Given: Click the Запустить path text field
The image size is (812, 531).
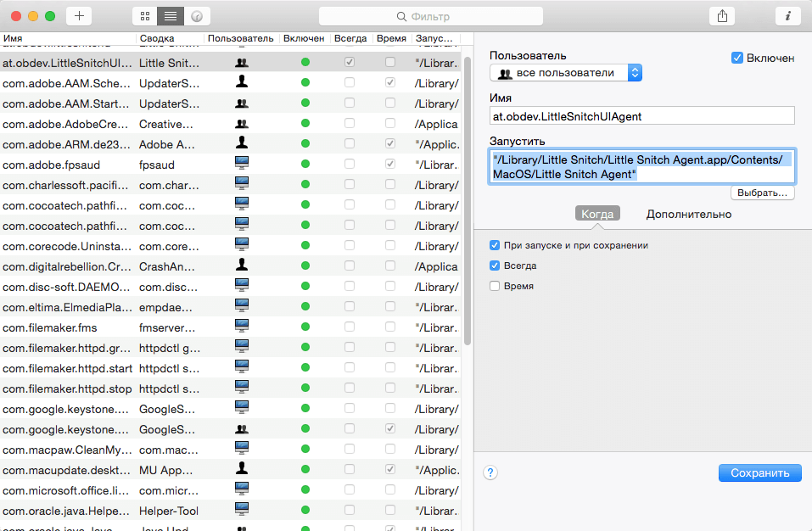Looking at the screenshot, I should pos(641,166).
